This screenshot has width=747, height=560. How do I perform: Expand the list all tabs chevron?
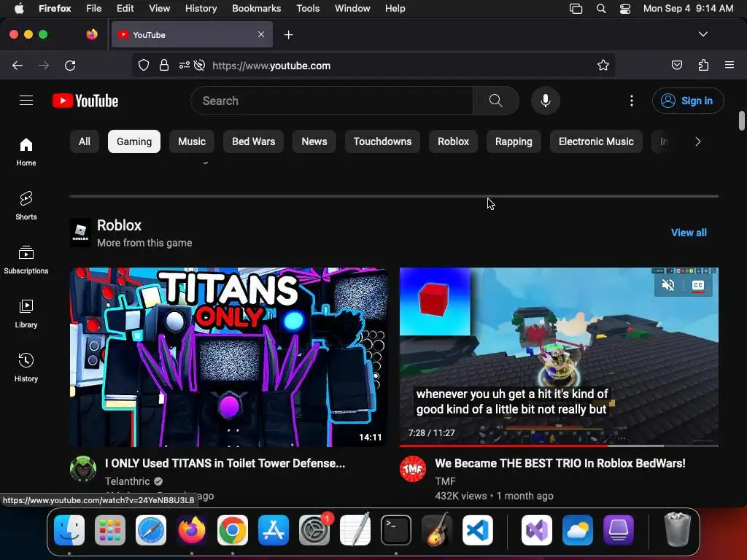[x=703, y=34]
